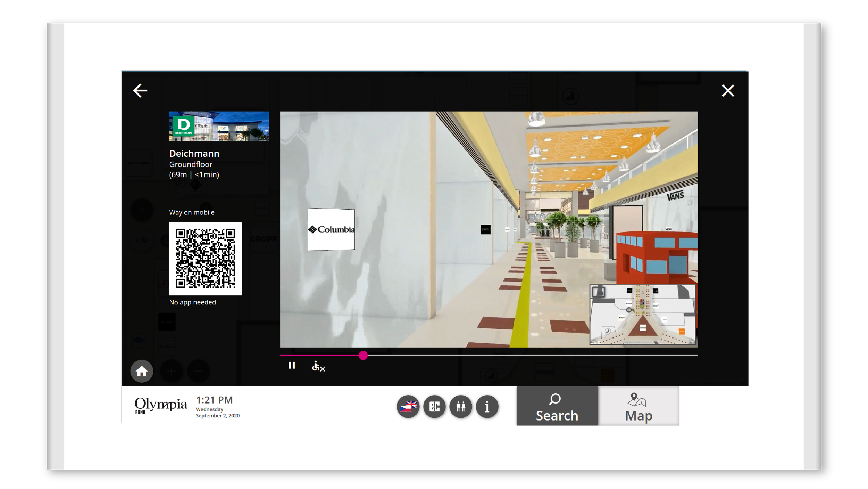Screen dimensions: 868x489
Task: Open the information icon button
Action: click(487, 406)
